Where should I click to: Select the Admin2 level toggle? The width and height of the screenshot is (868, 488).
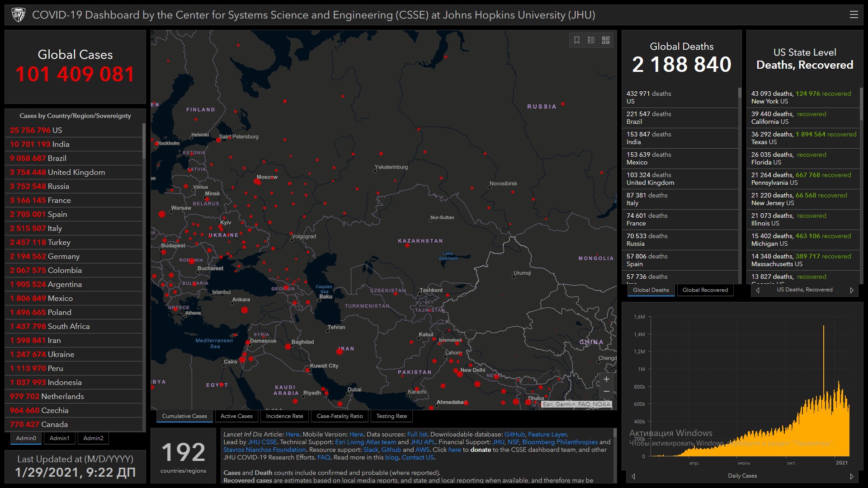coord(93,438)
